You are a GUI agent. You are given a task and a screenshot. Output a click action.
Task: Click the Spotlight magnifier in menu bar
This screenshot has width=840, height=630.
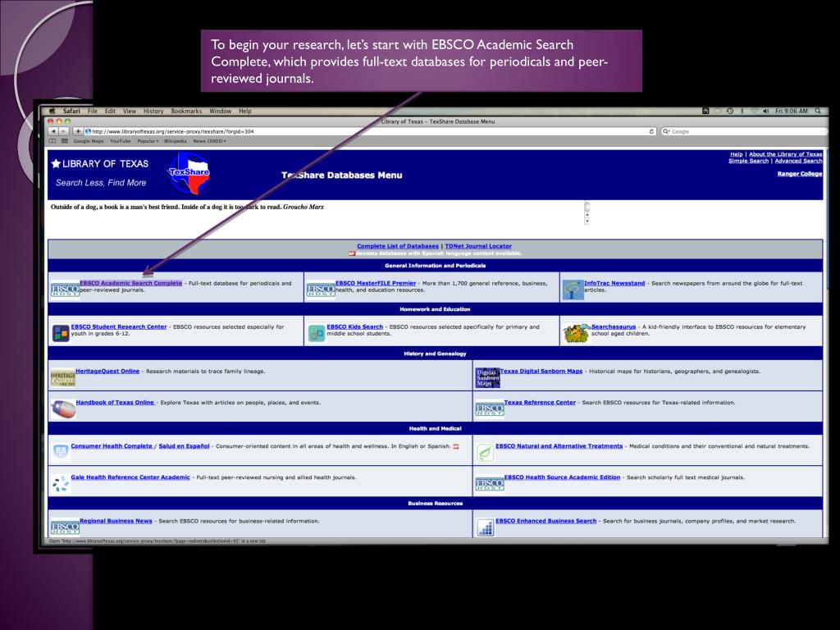coord(818,111)
